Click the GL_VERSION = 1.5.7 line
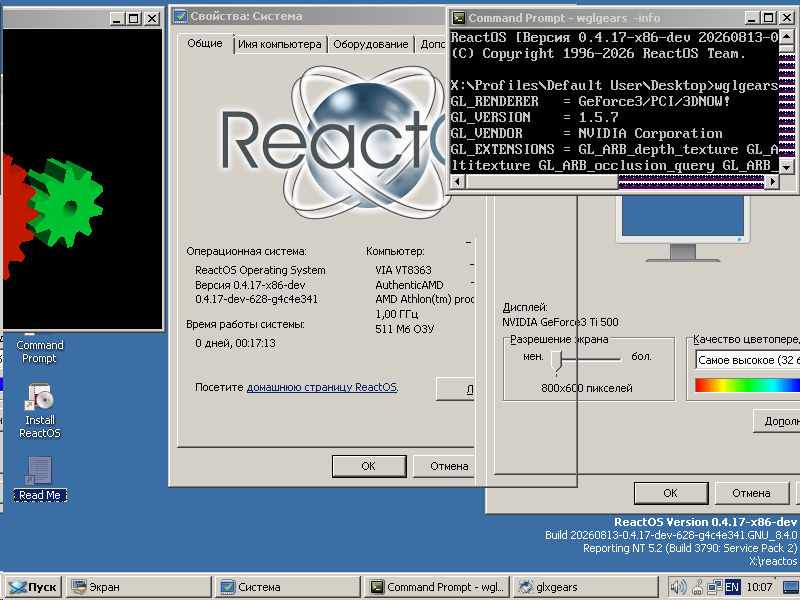 pos(535,117)
